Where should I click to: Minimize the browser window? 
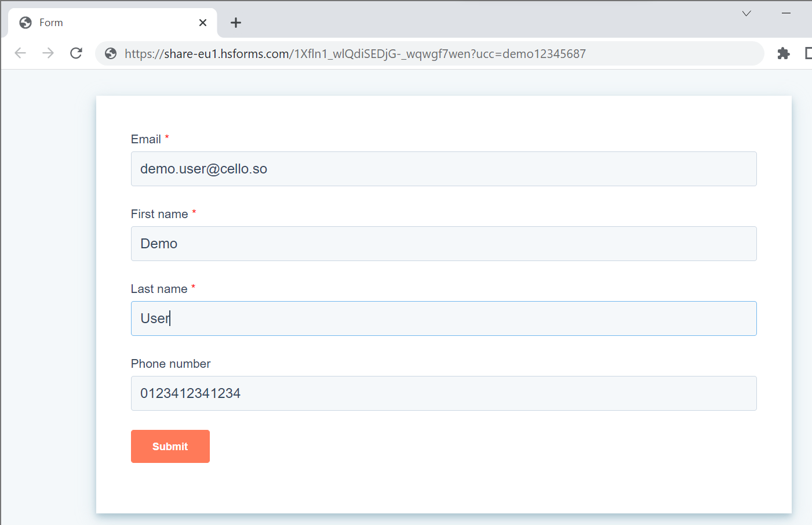pos(786,13)
